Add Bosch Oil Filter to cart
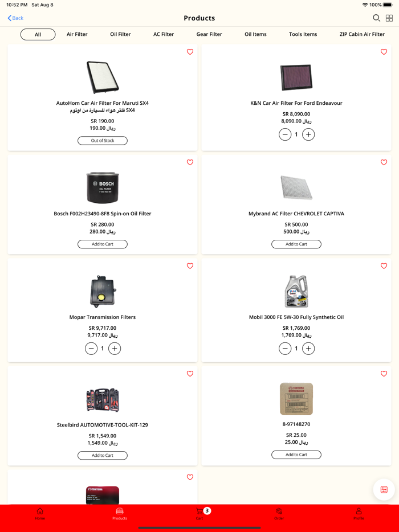Image resolution: width=399 pixels, height=532 pixels. [x=103, y=244]
